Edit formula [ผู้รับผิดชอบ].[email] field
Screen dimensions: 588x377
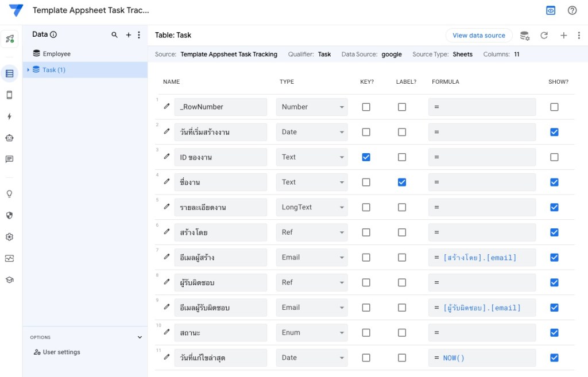(482, 308)
